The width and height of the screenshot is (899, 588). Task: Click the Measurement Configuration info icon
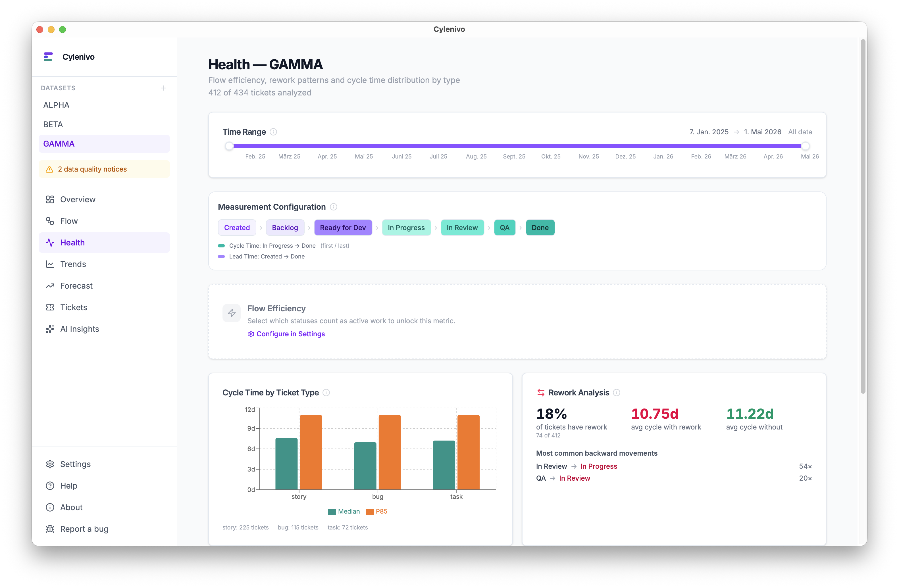point(334,207)
